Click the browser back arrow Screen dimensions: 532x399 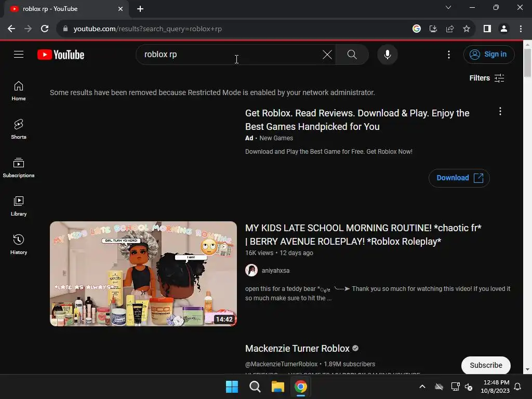click(11, 29)
